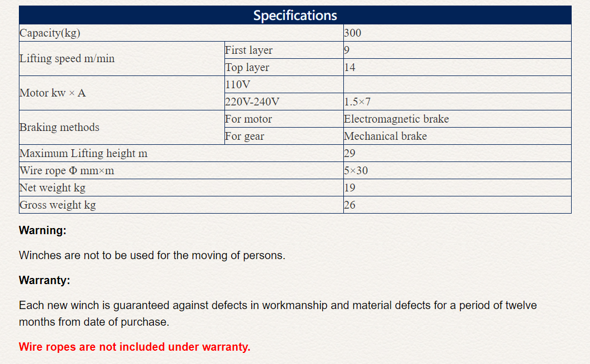Click the Top layer cell
Viewport: 590px width, 364px height.
coord(247,68)
